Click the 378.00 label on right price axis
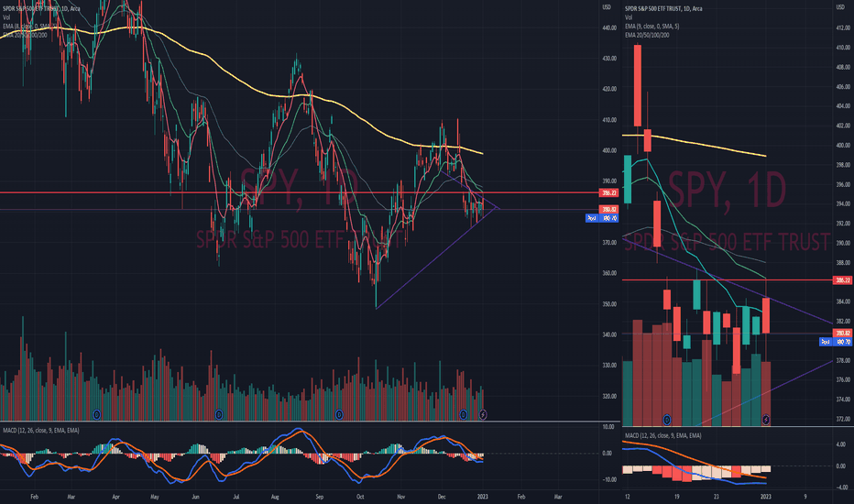The width and height of the screenshot is (854, 504). pos(843,360)
